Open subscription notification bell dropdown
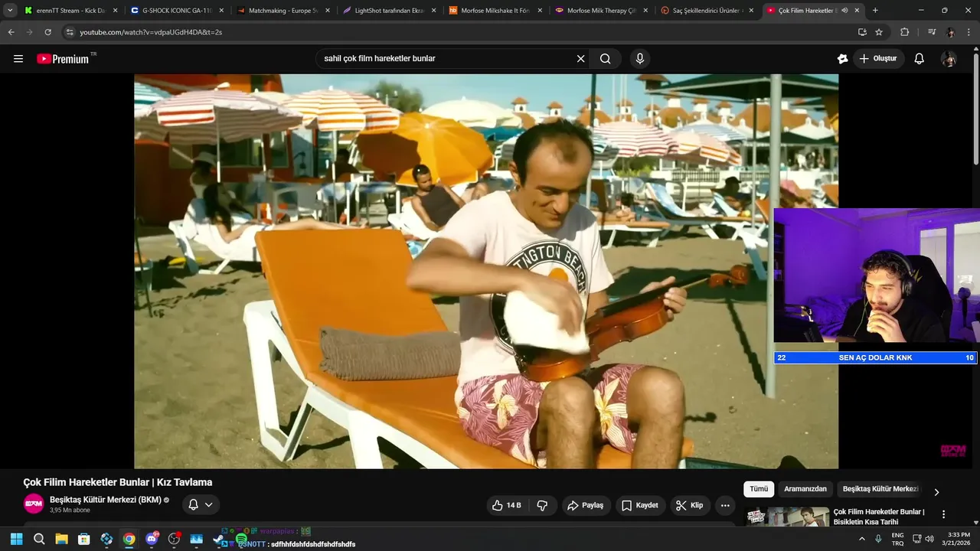Image resolution: width=980 pixels, height=551 pixels. (x=201, y=505)
